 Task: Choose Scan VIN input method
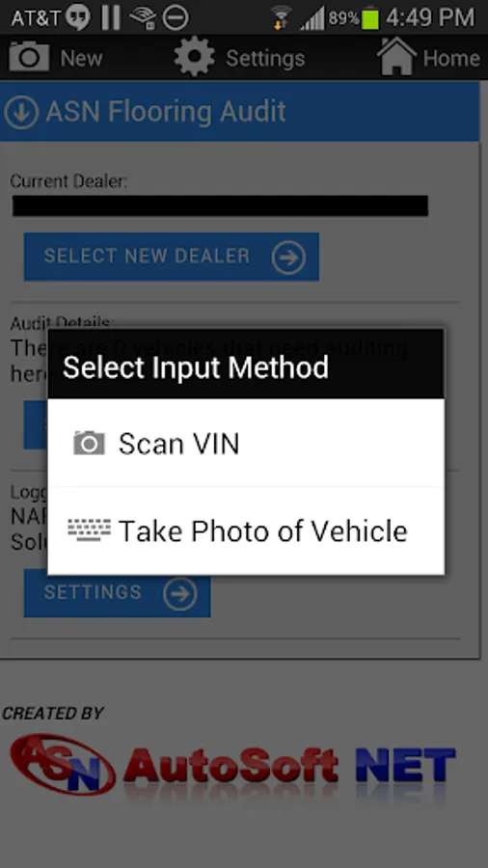click(x=246, y=444)
